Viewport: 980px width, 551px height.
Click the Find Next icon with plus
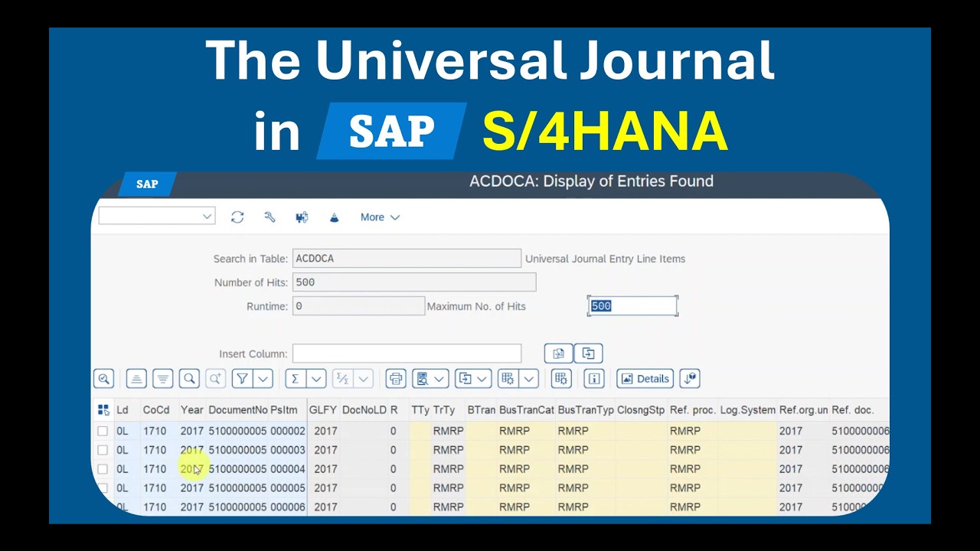[215, 378]
